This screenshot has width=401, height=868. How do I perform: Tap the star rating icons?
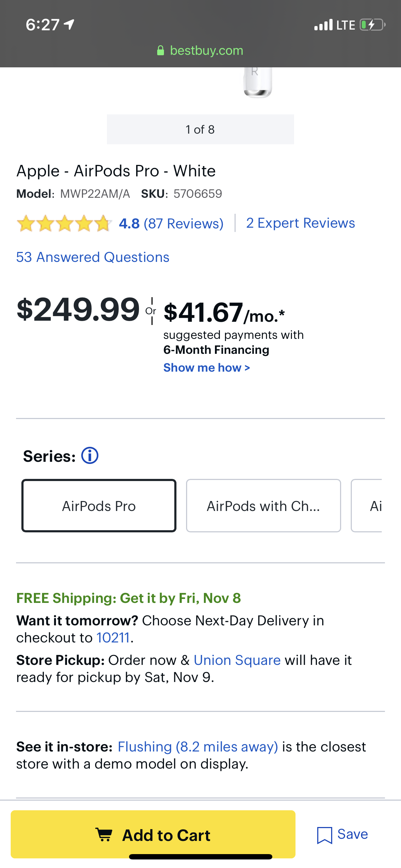click(x=64, y=224)
